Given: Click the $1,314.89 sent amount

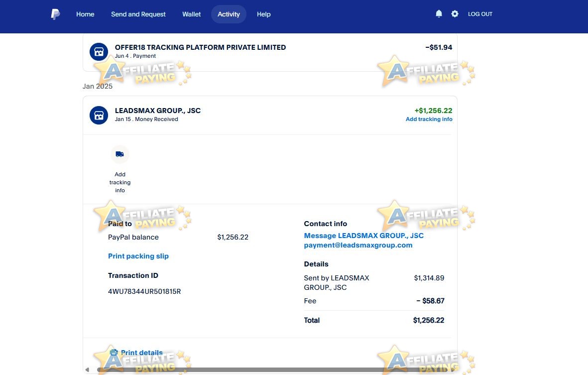Looking at the screenshot, I should click(x=429, y=278).
